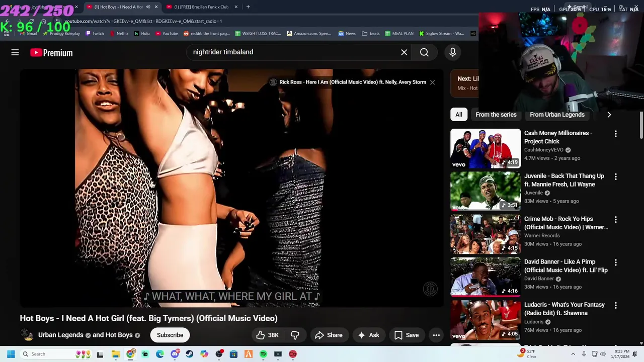Open the YouTube hamburger guide menu
The image size is (644, 362).
15,52
